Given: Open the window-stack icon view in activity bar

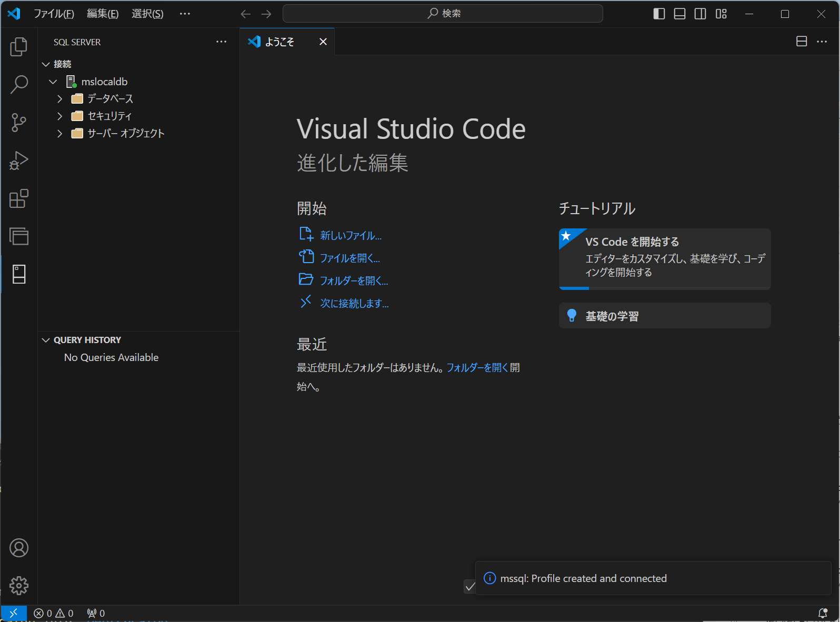Looking at the screenshot, I should coord(19,236).
